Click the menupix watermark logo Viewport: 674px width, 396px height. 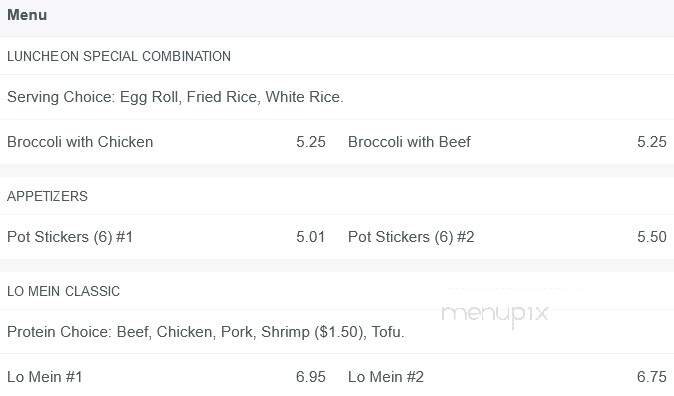(495, 314)
